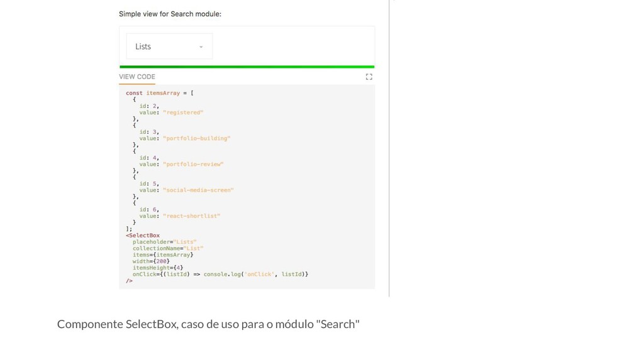
Task: Click the width={200} prop line
Action: [151, 261]
